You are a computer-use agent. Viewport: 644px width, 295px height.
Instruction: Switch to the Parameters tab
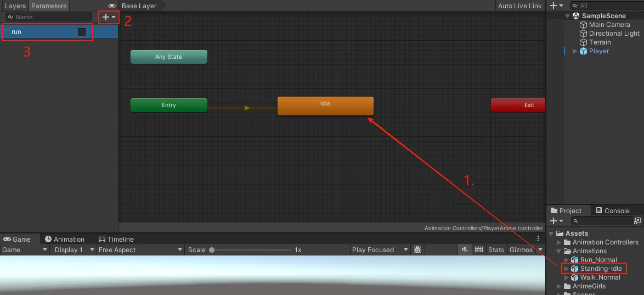49,5
